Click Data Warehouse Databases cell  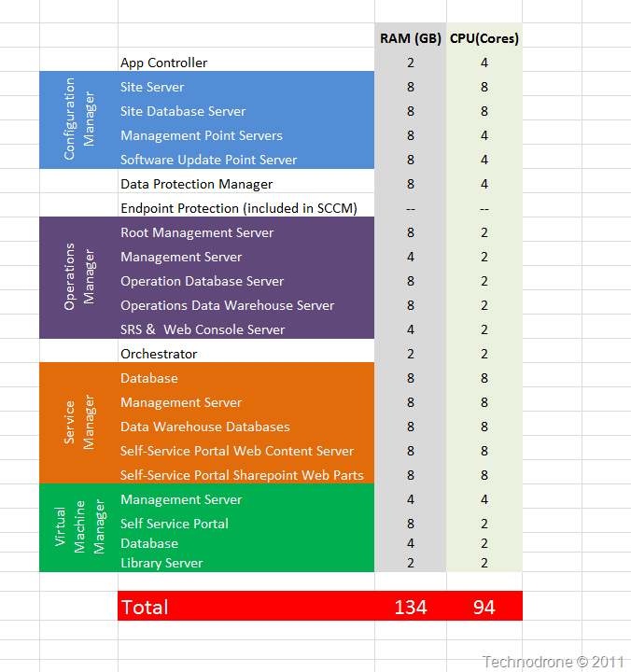(x=246, y=424)
